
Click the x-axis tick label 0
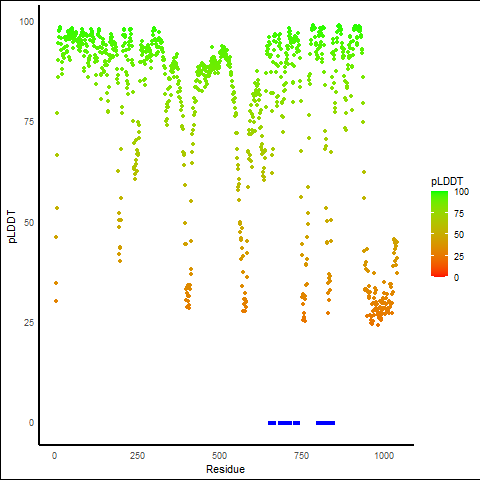[54, 455]
